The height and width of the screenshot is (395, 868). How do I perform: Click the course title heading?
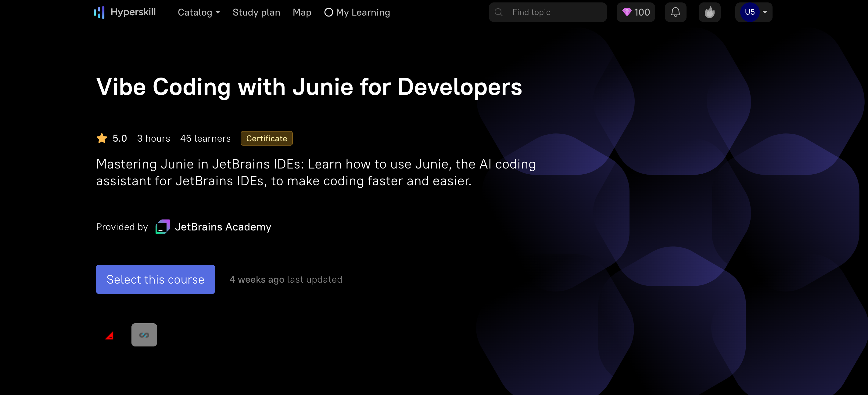[x=309, y=87]
